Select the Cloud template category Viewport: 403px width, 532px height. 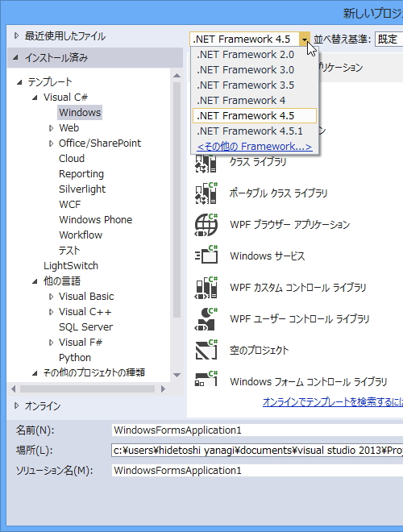(x=72, y=159)
